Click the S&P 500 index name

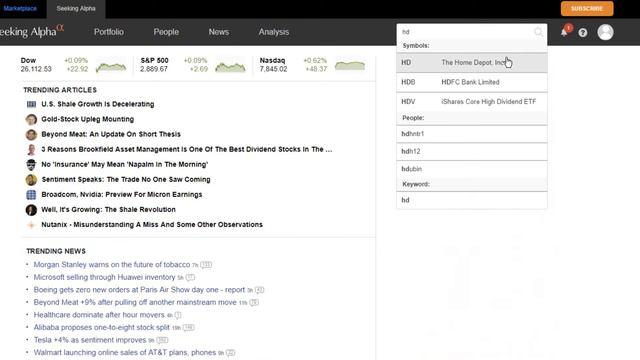point(154,60)
